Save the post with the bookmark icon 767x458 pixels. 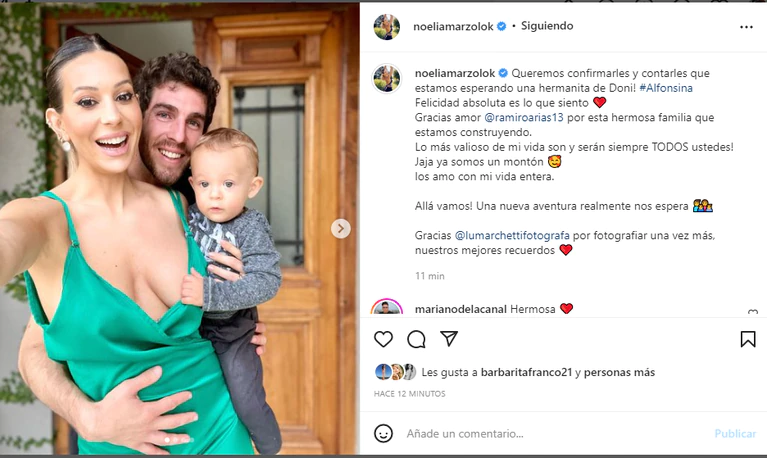tap(748, 339)
